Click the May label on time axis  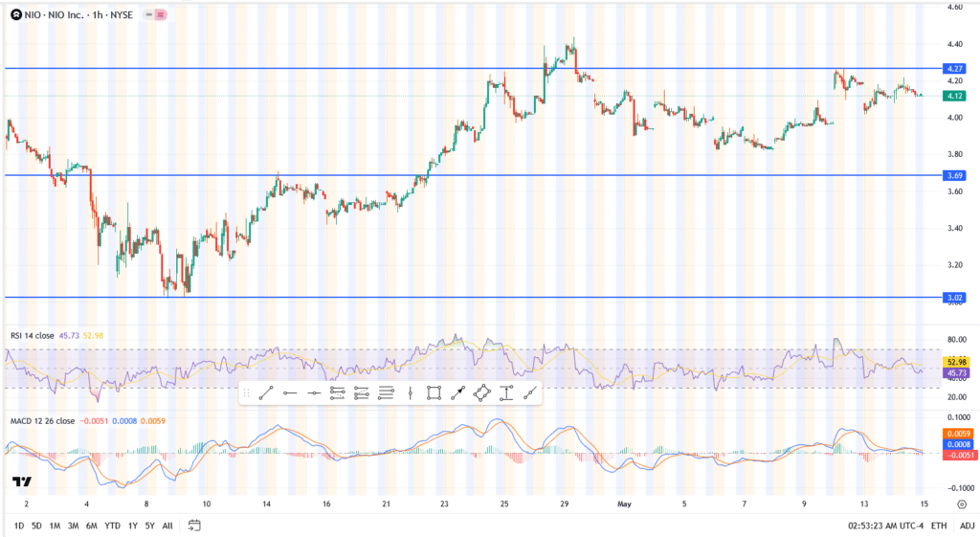click(624, 503)
